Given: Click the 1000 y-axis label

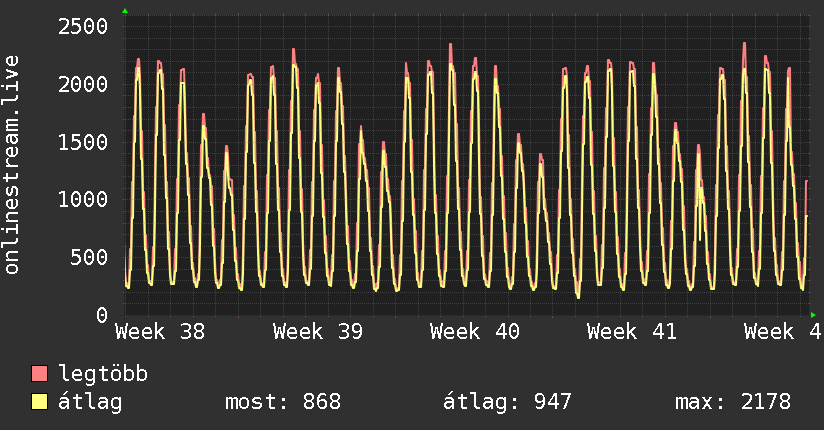Looking at the screenshot, I should click(83, 199).
